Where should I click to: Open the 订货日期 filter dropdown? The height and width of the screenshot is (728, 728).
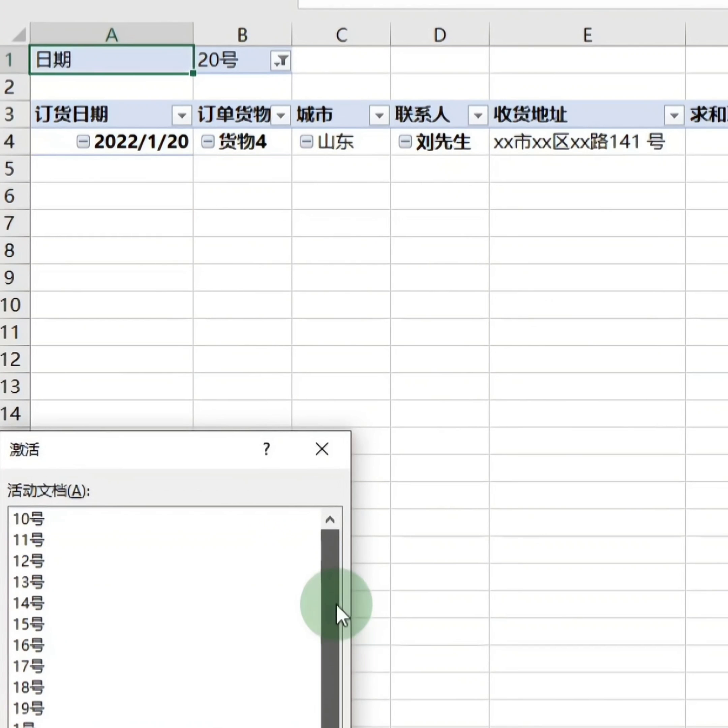point(182,115)
